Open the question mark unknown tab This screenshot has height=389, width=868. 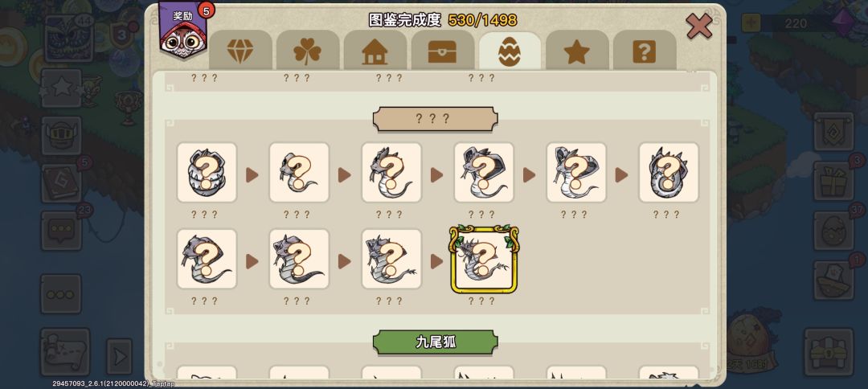pos(645,51)
